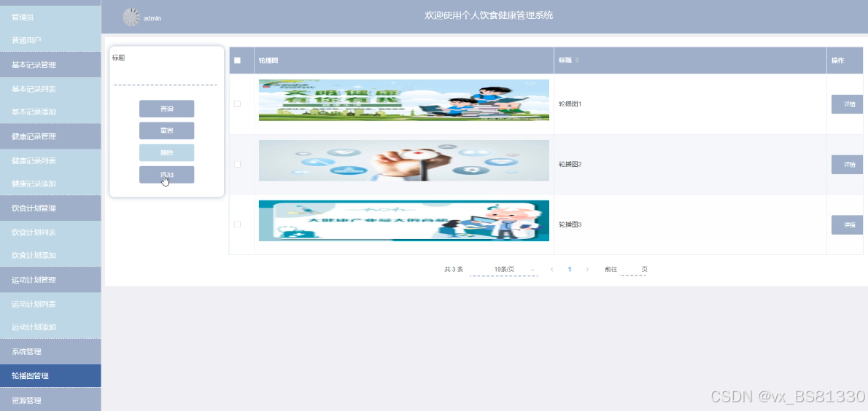Select page number 1
The width and height of the screenshot is (868, 411).
pos(570,270)
